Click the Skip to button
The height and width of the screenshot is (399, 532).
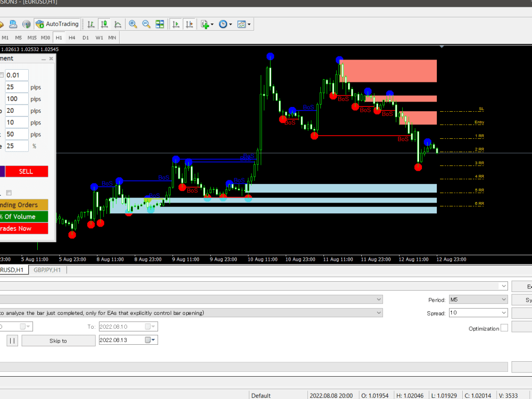point(59,340)
